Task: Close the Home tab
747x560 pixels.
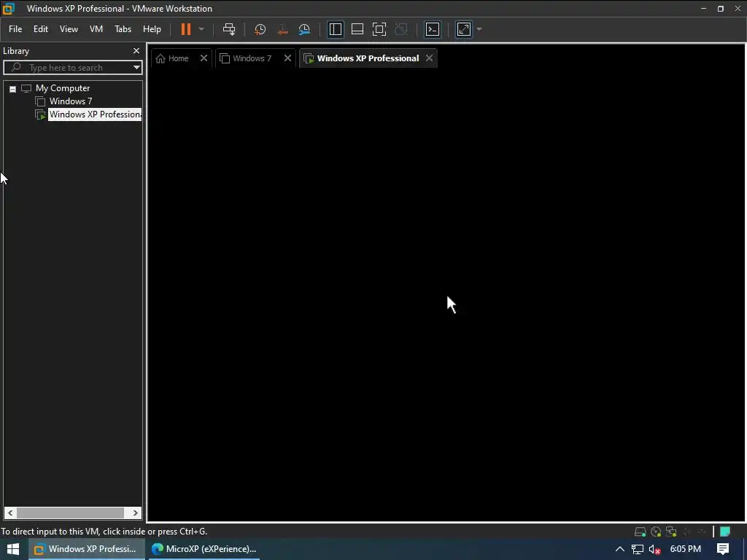Action: 204,58
